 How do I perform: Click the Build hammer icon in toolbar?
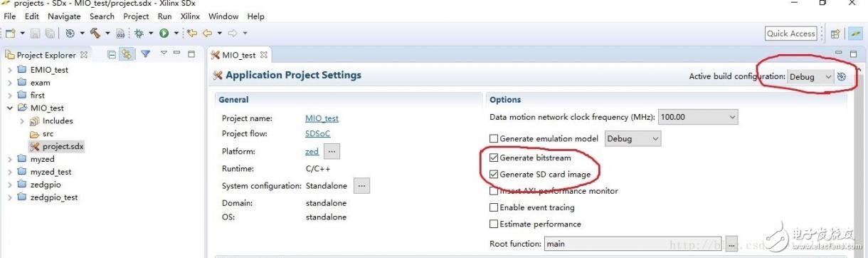pyautogui.click(x=94, y=33)
